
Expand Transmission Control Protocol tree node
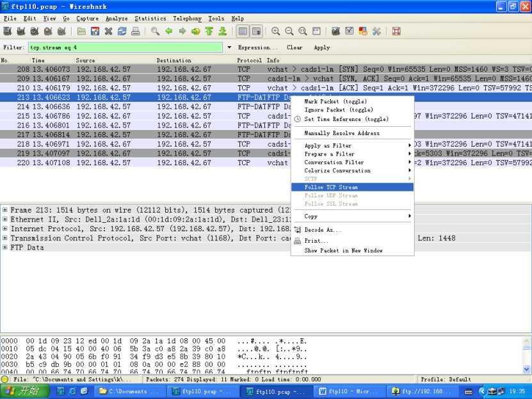click(x=4, y=238)
